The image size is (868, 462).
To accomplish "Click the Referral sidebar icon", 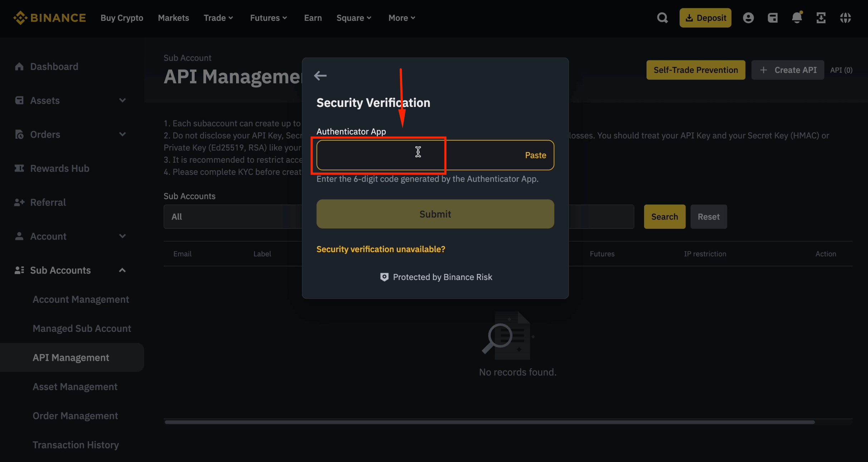I will (20, 202).
